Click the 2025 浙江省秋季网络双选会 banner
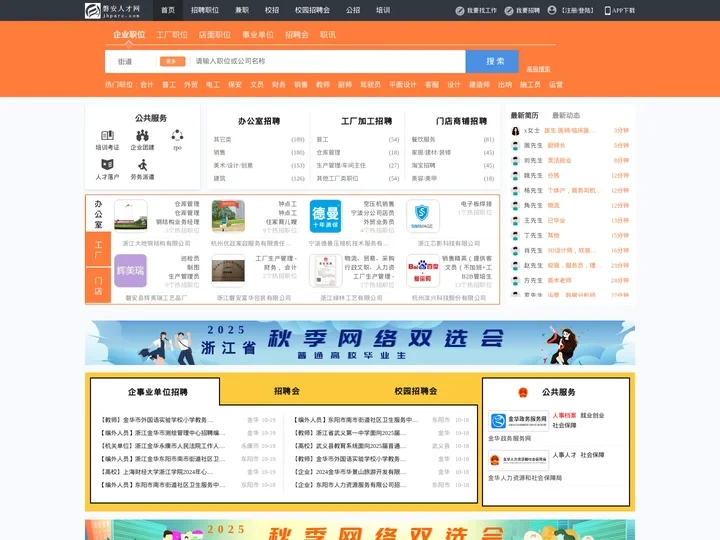Viewport: 720px width, 540px height. pyautogui.click(x=360, y=343)
